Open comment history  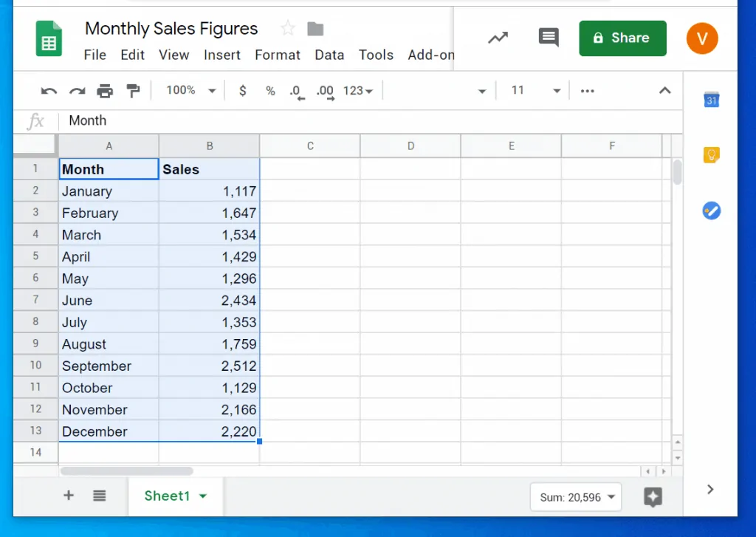point(549,38)
